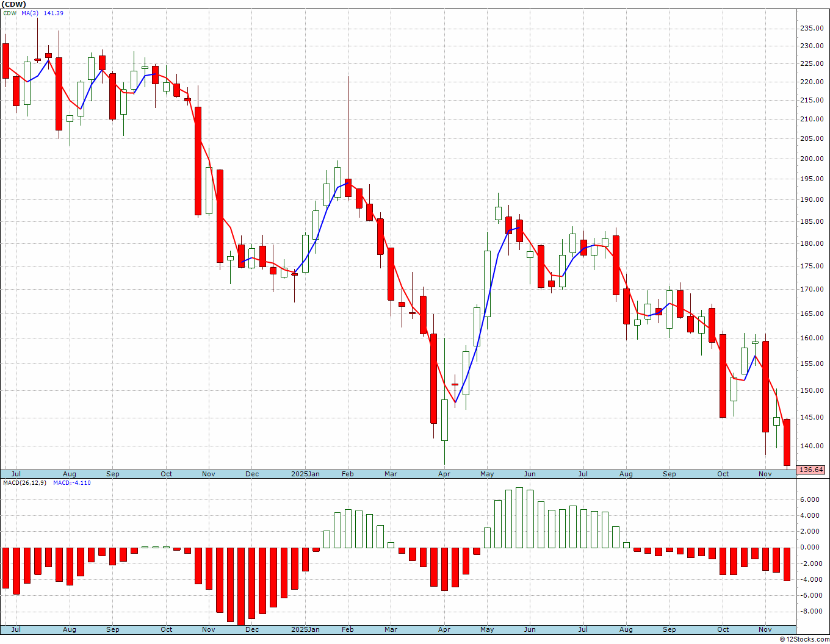Click the 185.00 price axis label
The height and width of the screenshot is (644, 830).
[812, 221]
